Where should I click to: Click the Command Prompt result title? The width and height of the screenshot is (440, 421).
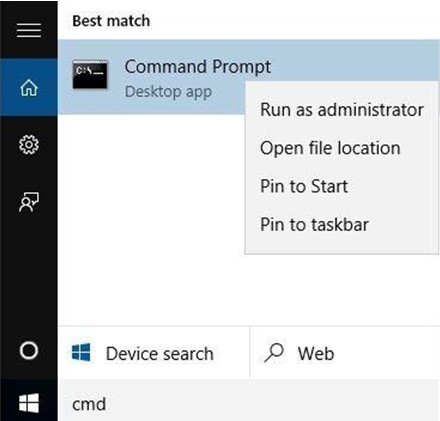click(198, 67)
